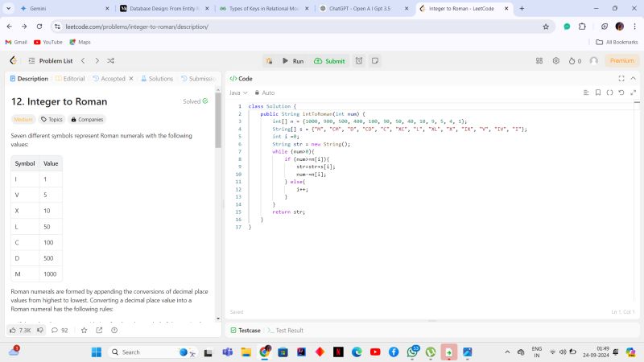This screenshot has height=362, width=644.
Task: Pick a random problem shuffle icon
Action: point(111,60)
